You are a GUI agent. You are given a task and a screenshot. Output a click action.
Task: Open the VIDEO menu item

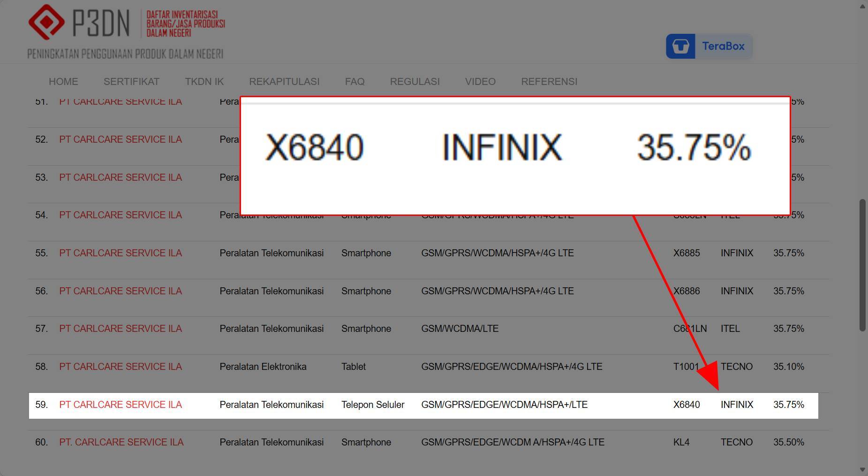tap(480, 82)
